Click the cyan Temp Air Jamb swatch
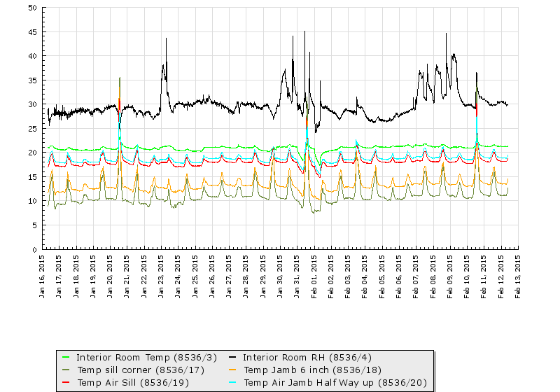 click(234, 383)
